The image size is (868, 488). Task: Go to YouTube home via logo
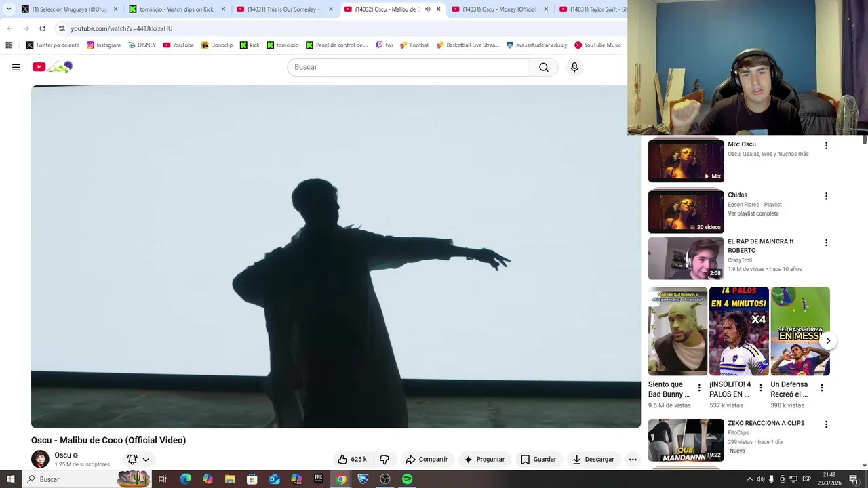52,67
